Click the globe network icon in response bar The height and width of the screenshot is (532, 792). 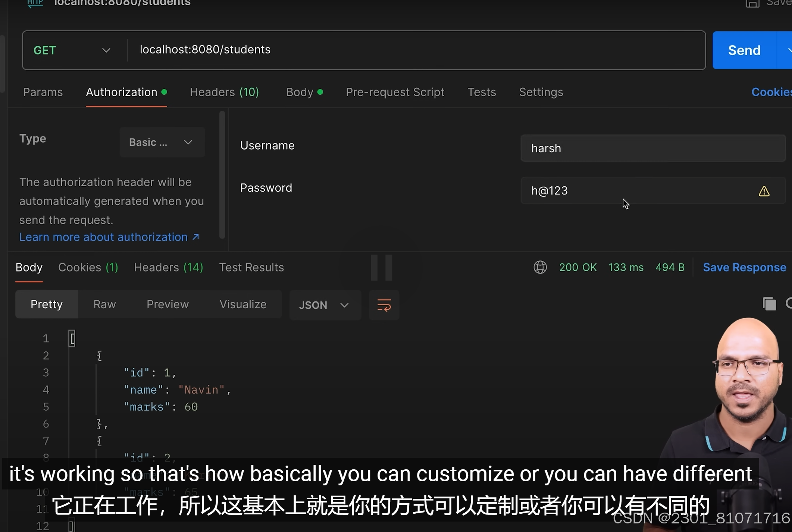[x=540, y=267]
